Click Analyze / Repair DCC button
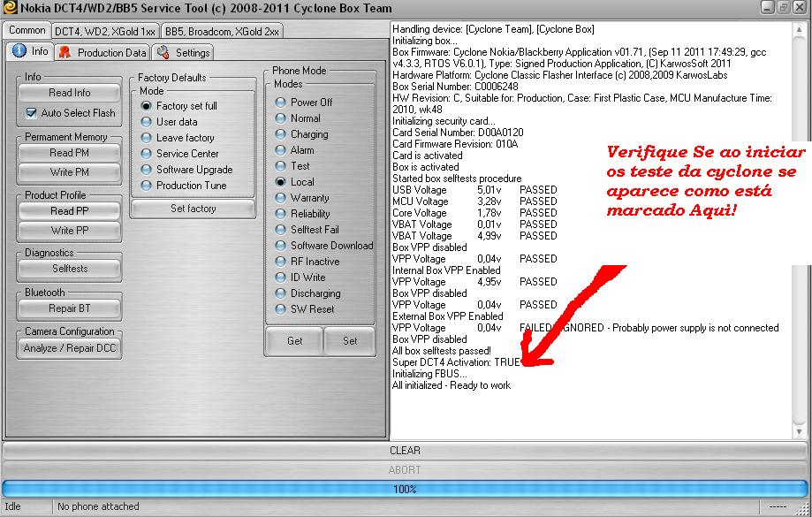This screenshot has height=517, width=812. (x=70, y=348)
